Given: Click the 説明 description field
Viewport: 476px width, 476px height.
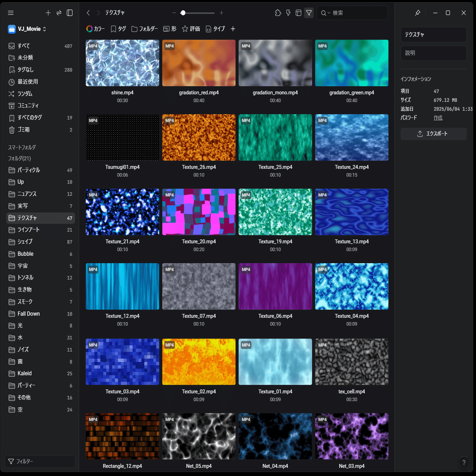Looking at the screenshot, I should [x=433, y=53].
